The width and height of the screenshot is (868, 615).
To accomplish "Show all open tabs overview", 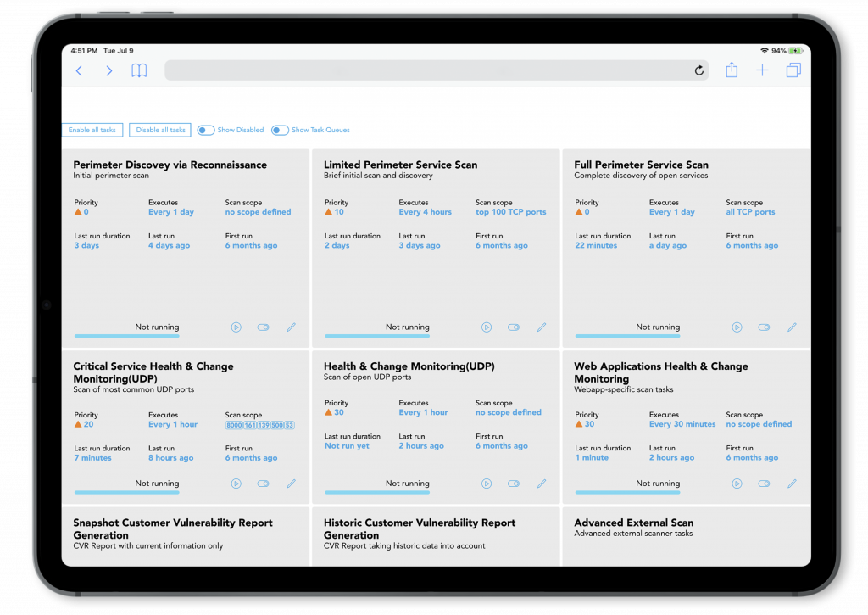I will pos(793,71).
